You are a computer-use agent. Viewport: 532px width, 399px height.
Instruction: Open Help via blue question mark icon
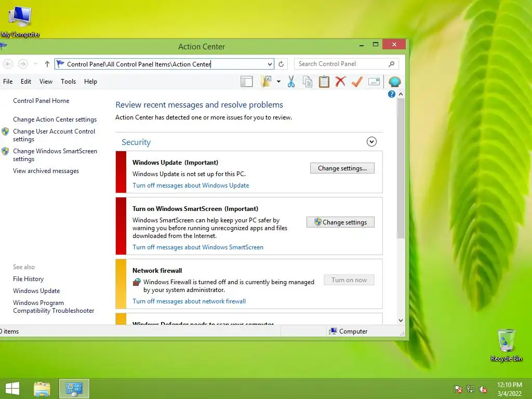[x=392, y=94]
